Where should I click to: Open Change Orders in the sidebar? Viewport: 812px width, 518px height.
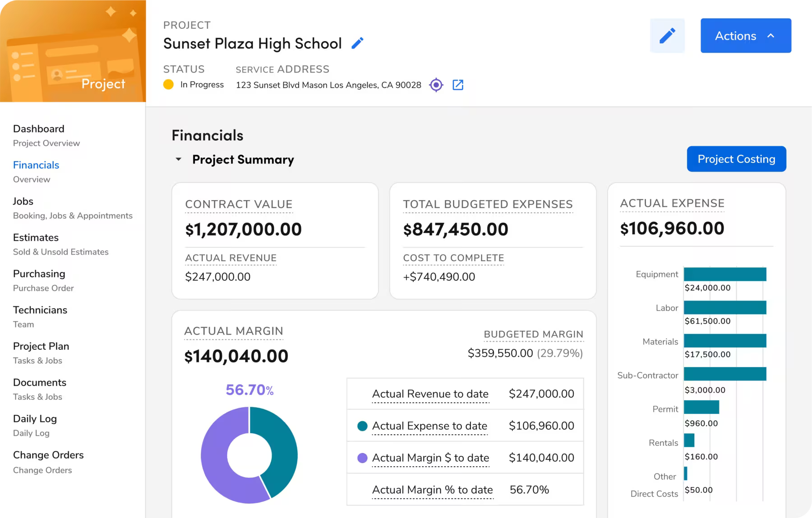(x=48, y=455)
